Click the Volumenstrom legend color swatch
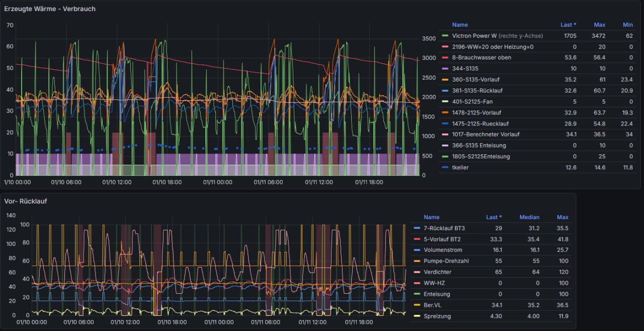The width and height of the screenshot is (644, 331). [x=417, y=250]
